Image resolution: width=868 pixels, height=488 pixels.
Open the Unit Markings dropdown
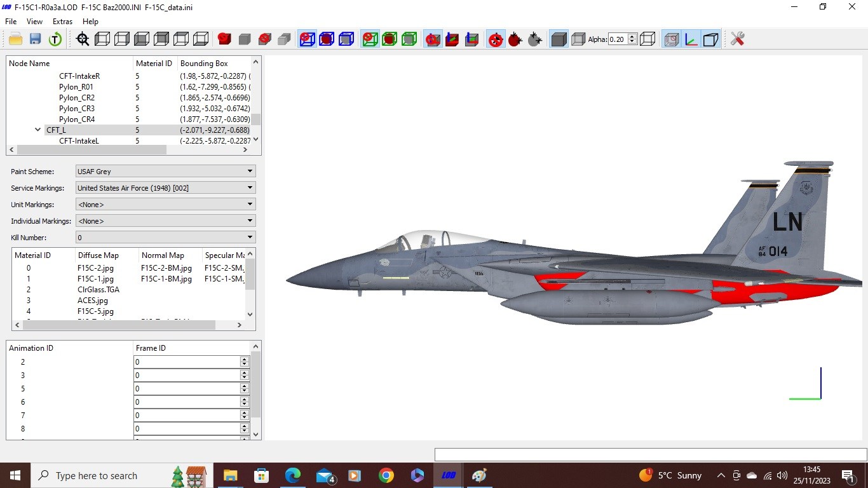click(x=165, y=205)
